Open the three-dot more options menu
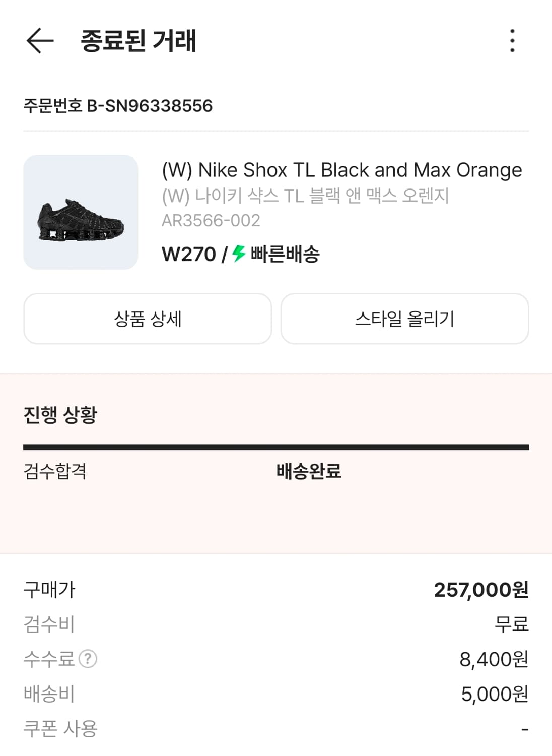The width and height of the screenshot is (552, 756). point(512,41)
